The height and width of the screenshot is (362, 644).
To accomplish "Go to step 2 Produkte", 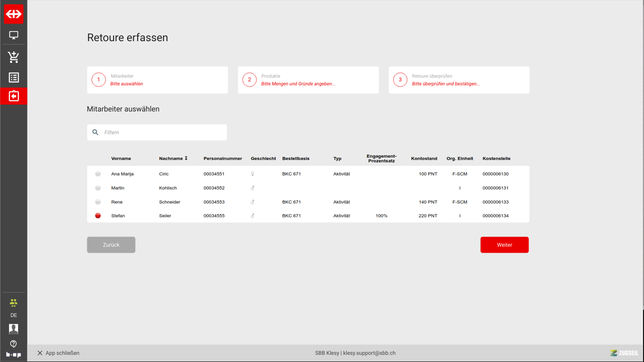I will point(308,80).
